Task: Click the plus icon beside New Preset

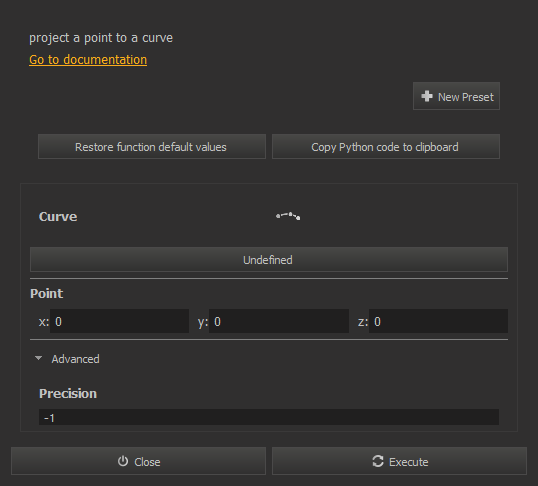Action: pyautogui.click(x=427, y=96)
